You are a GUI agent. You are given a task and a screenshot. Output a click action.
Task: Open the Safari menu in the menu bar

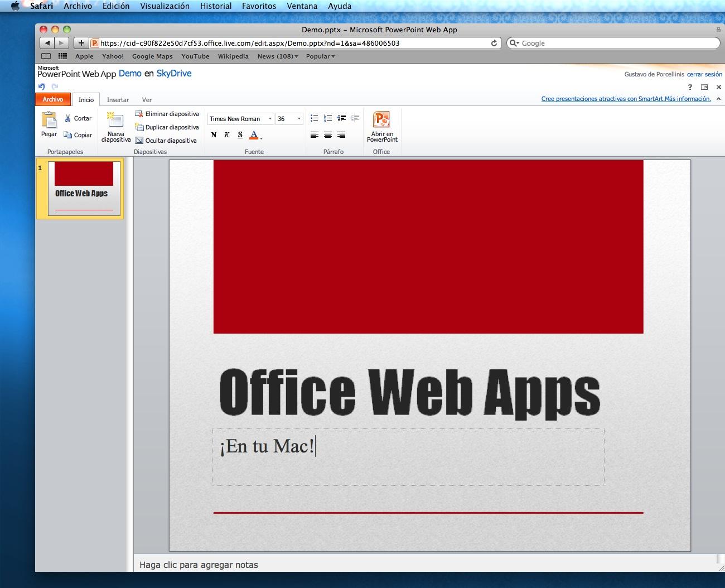pos(42,6)
